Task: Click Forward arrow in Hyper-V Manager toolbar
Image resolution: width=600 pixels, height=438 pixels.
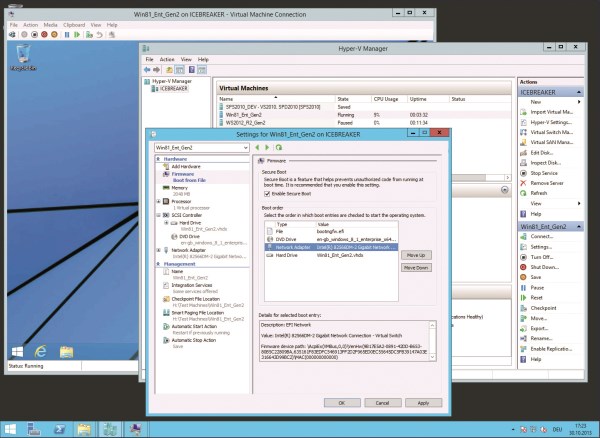Action: point(157,70)
